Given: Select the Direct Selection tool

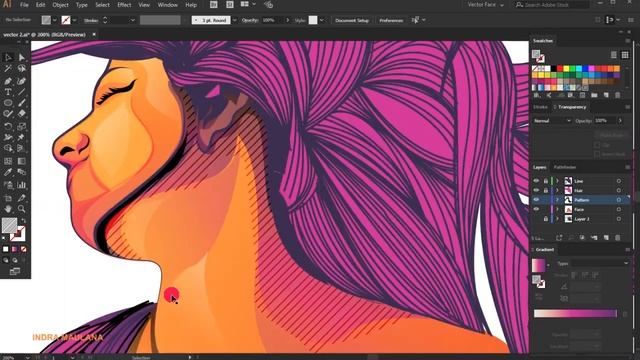Looking at the screenshot, I should pos(22,58).
